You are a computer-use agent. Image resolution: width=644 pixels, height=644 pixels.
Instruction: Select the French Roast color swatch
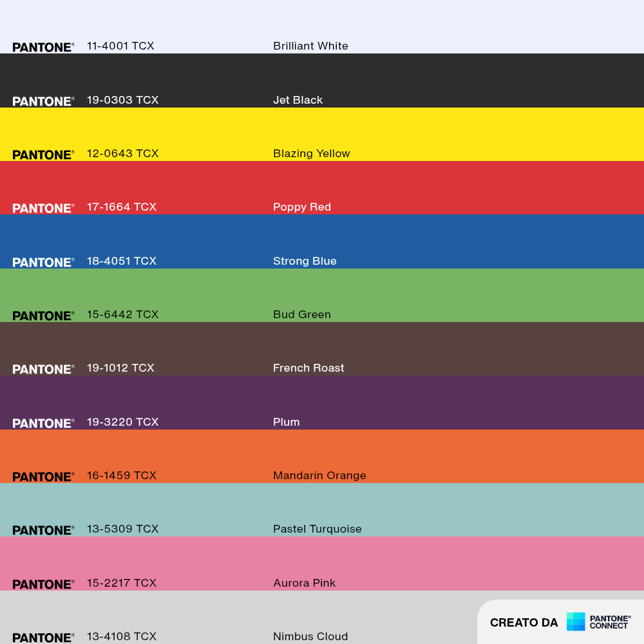click(322, 348)
